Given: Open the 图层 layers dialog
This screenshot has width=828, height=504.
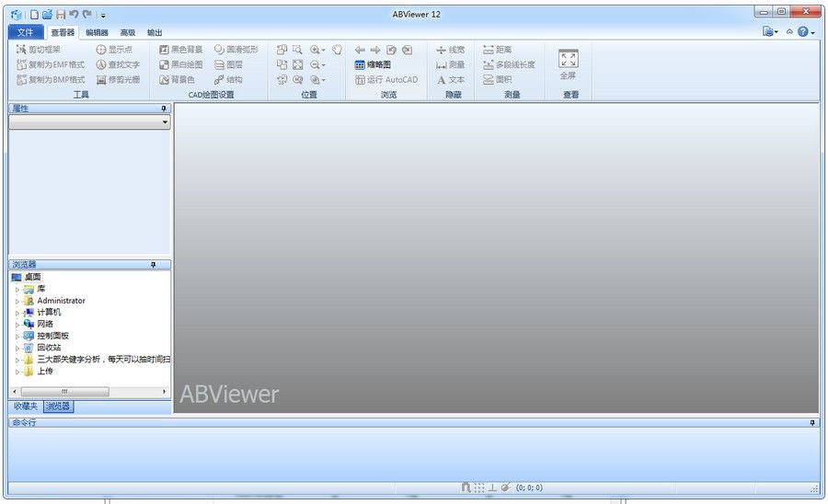Looking at the screenshot, I should pos(229,64).
